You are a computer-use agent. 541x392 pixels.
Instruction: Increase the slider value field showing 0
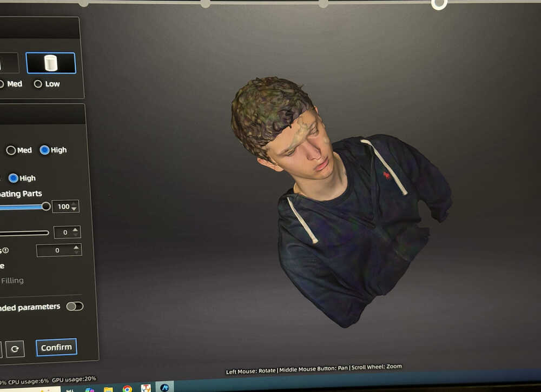click(x=76, y=230)
